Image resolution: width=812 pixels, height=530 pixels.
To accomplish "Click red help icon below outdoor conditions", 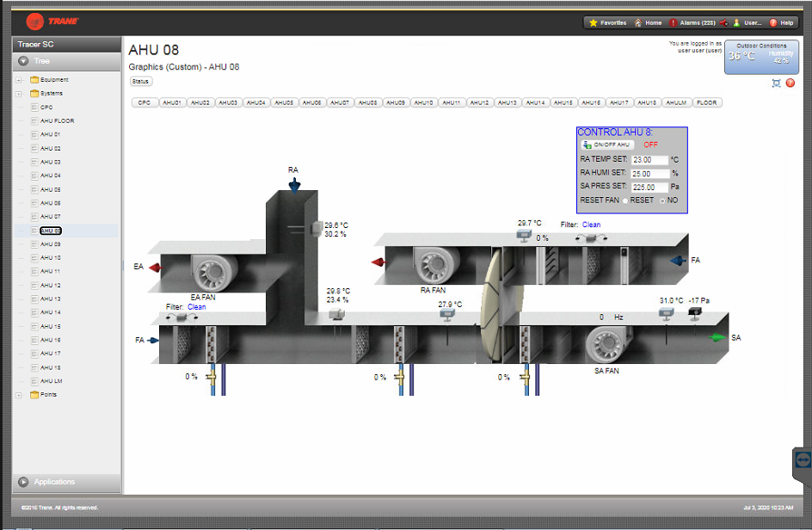I will pos(790,83).
